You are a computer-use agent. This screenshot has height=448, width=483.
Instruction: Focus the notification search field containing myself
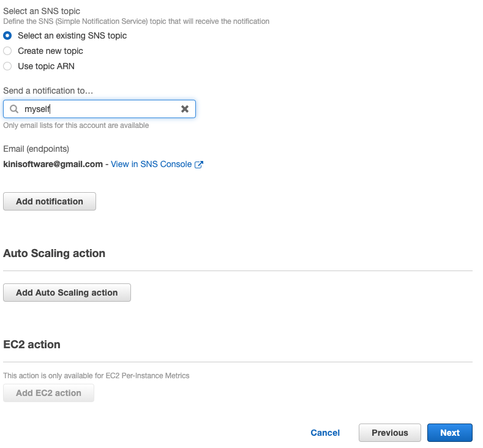98,109
